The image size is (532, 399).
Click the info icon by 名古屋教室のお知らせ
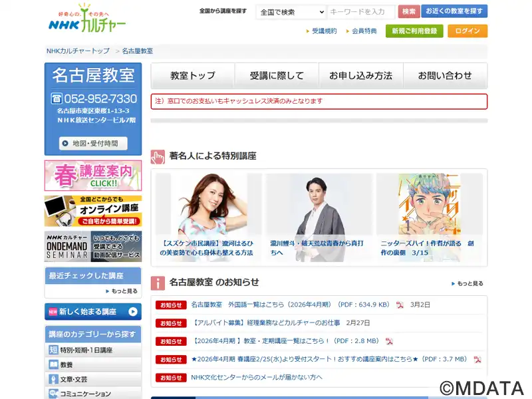tap(158, 283)
